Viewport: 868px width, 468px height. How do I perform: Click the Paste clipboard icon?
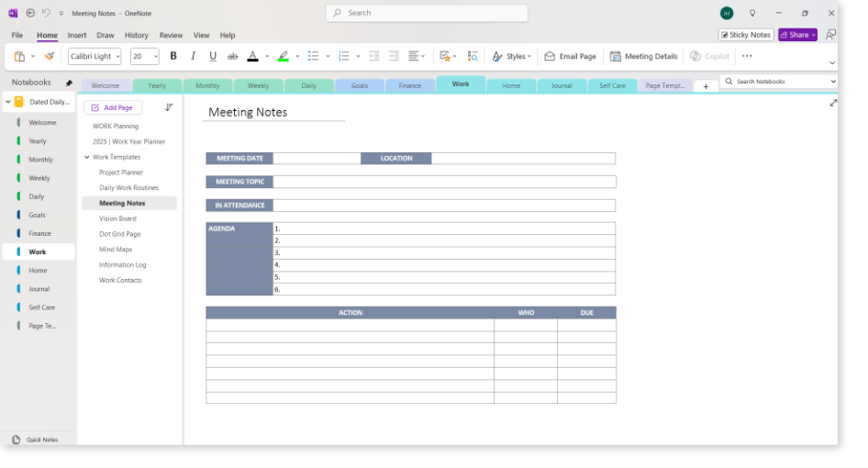coord(19,57)
